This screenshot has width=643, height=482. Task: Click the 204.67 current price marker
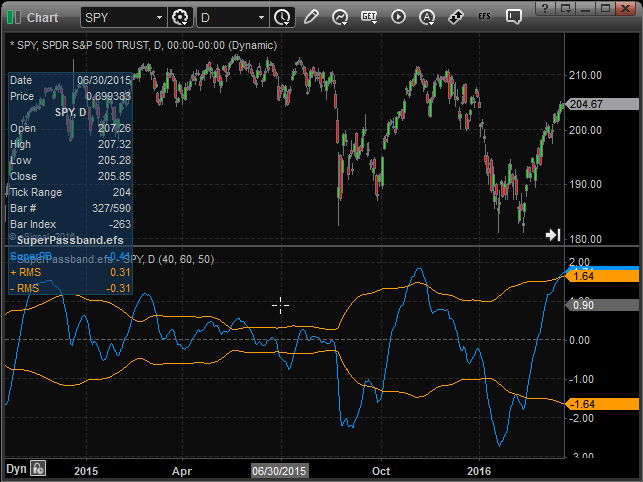[587, 104]
